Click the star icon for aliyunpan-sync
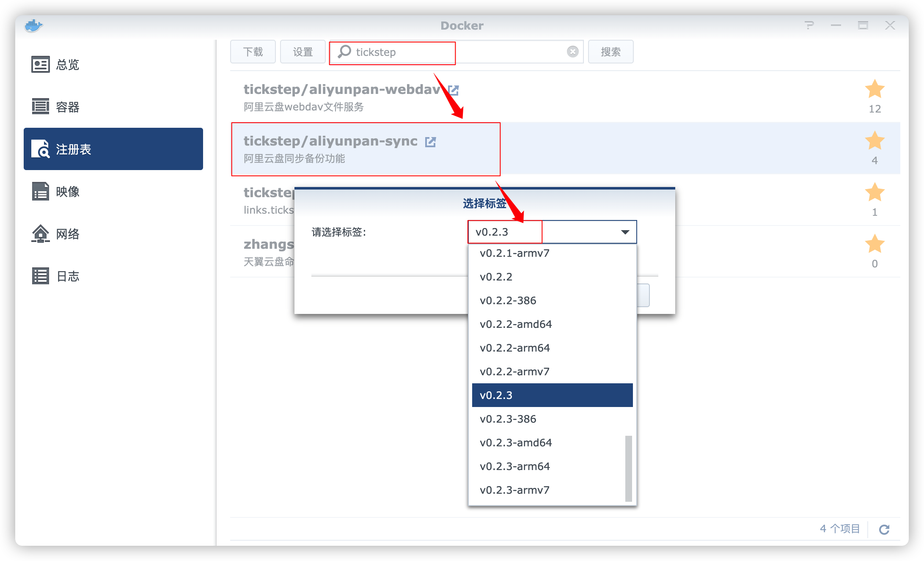Viewport: 924px width, 561px height. coord(874,140)
